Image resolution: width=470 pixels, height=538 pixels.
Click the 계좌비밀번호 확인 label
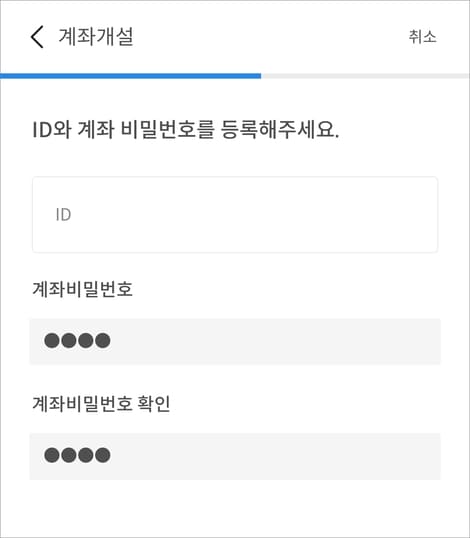[101, 404]
